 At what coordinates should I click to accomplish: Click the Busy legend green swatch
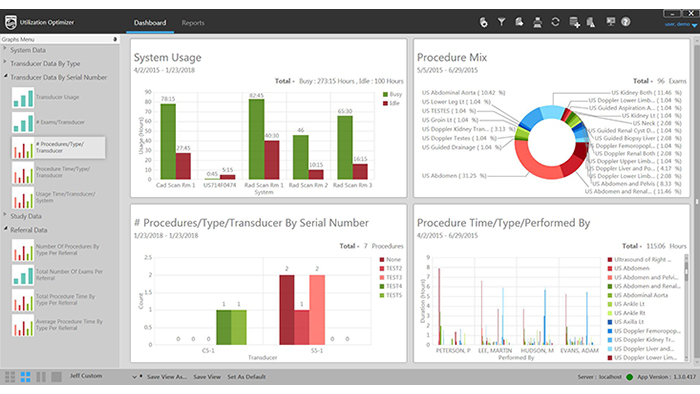coord(385,95)
